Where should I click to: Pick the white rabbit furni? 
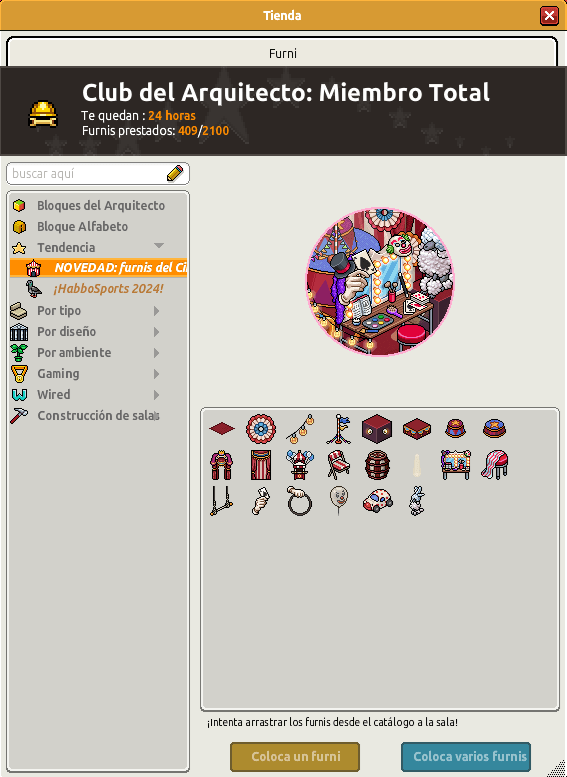[x=416, y=501]
